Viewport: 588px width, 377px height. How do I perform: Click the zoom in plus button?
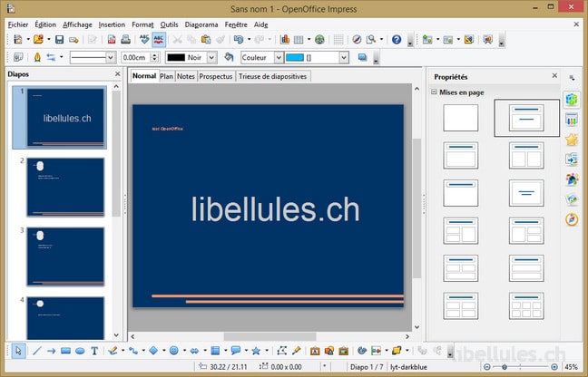(x=554, y=367)
